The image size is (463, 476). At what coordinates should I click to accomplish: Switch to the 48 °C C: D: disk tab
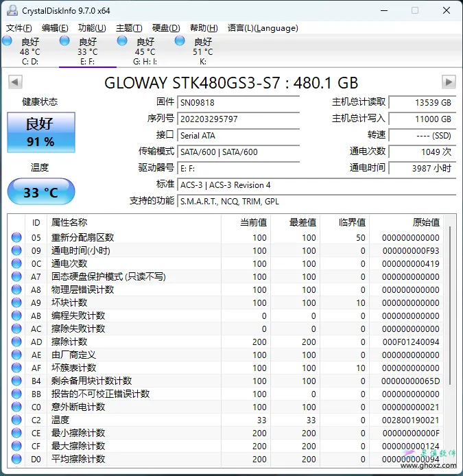(x=30, y=51)
